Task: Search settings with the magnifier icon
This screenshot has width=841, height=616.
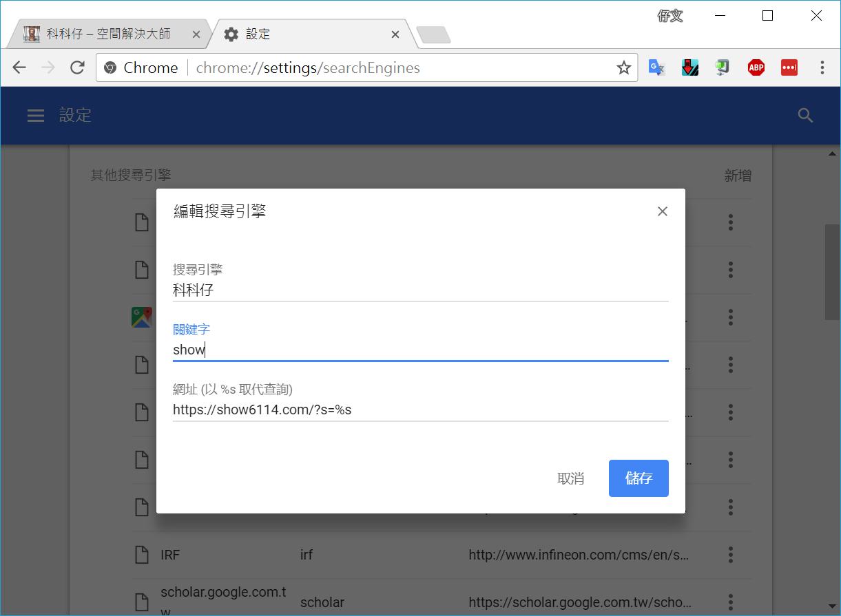Action: [805, 116]
